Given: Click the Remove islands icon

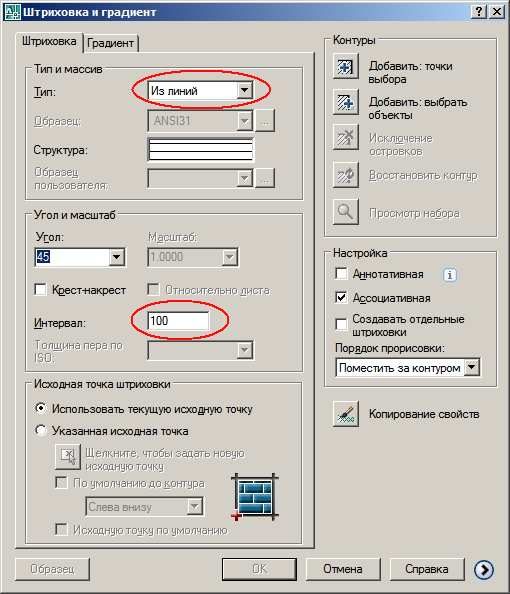Looking at the screenshot, I should [x=345, y=137].
